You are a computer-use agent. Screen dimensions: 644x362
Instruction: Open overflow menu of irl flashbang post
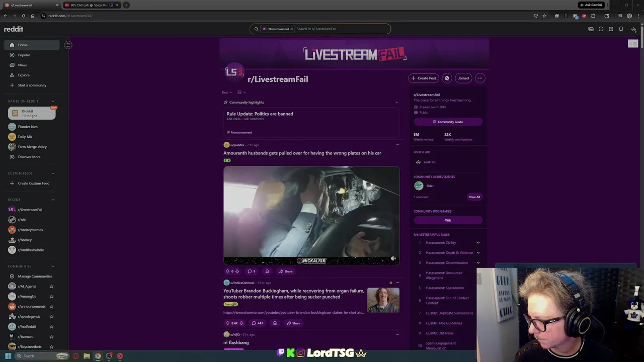(397, 334)
